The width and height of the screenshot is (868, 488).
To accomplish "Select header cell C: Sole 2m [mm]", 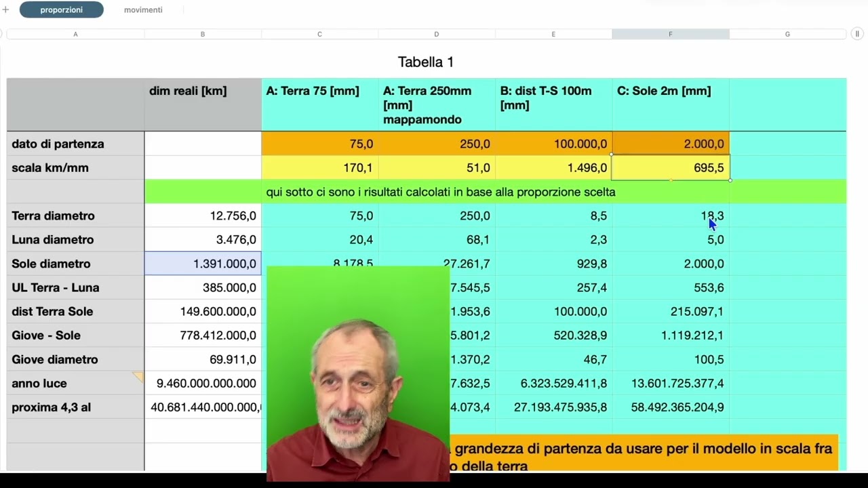I will point(671,104).
